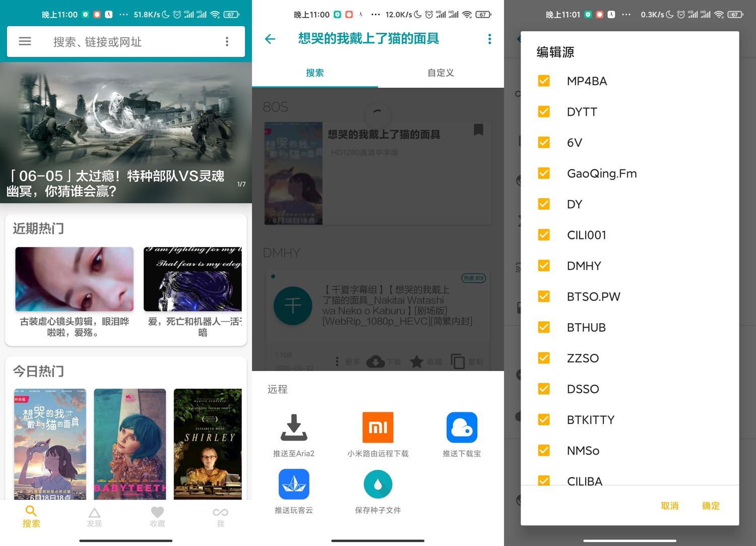Disable the BTKITTY source checkbox
The width and height of the screenshot is (756, 546).
pyautogui.click(x=544, y=419)
